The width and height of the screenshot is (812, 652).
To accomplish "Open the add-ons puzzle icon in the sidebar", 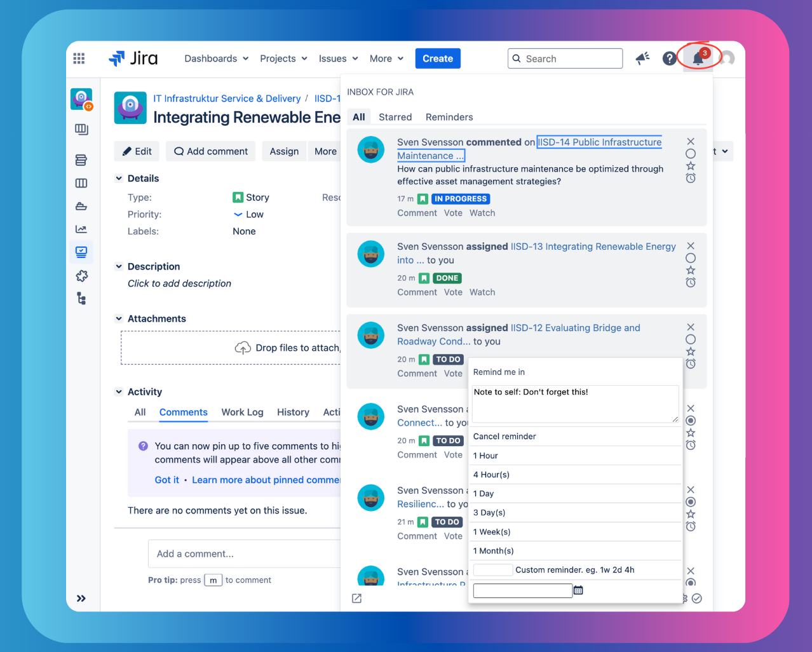I will click(x=81, y=276).
